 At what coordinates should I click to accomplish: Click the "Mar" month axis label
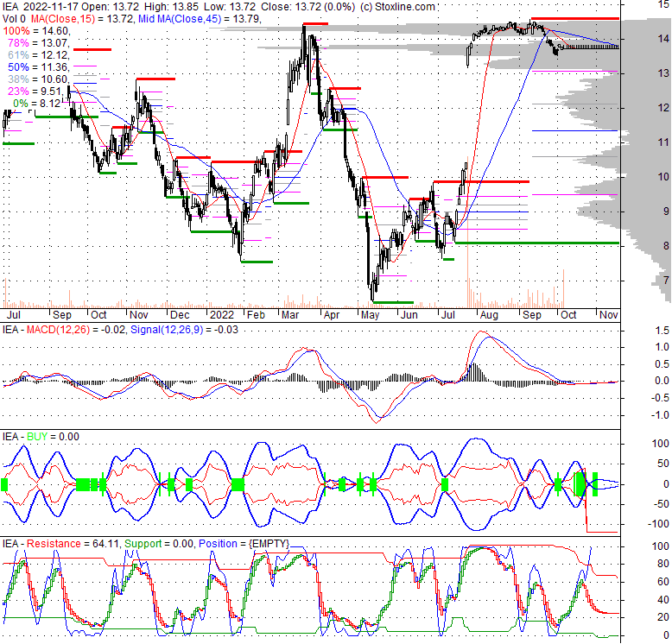[290, 315]
